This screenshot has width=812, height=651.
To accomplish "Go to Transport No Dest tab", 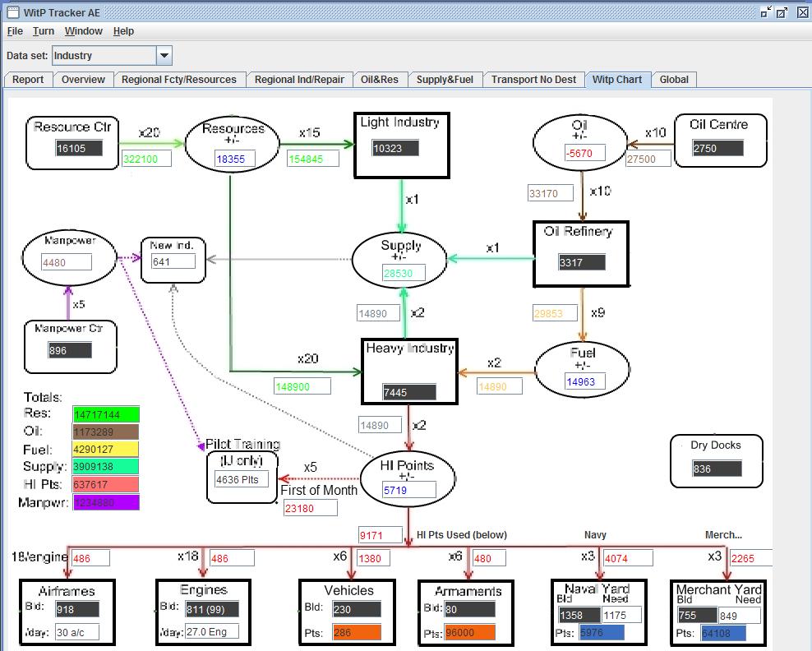I will (x=533, y=79).
